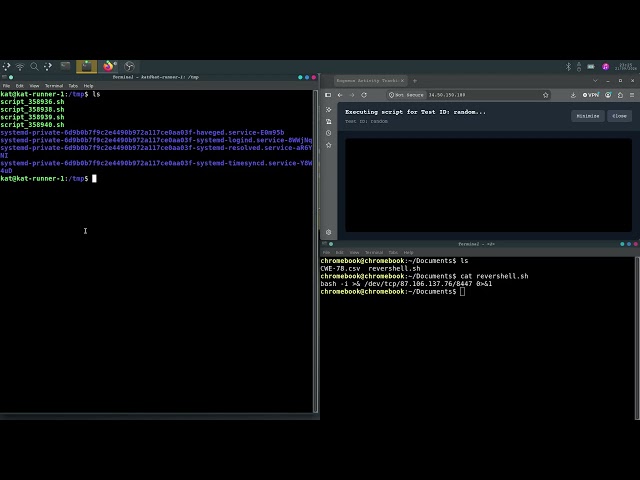Select the Expense Activity Tracker tab
Viewport: 640px width, 480px height.
pos(370,81)
